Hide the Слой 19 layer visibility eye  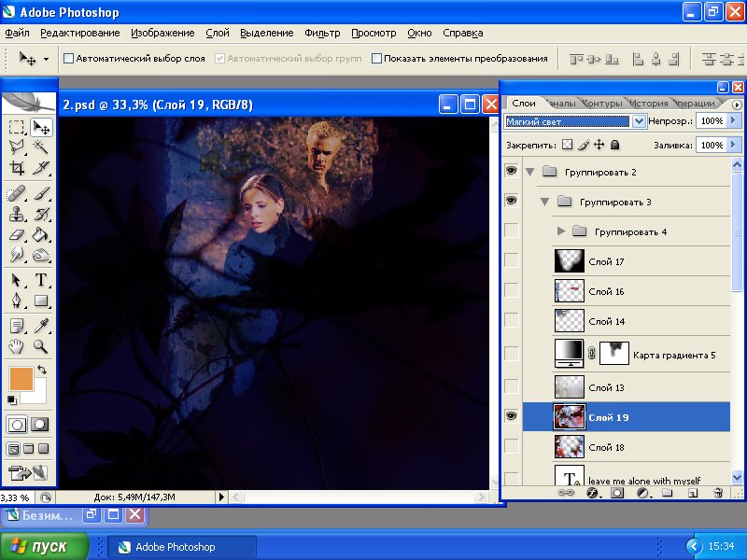(x=511, y=416)
